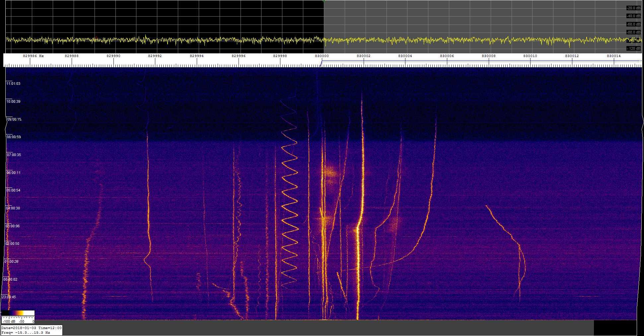644x336 pixels.
Task: Click the 829998 frequency label
Action: pos(280,56)
